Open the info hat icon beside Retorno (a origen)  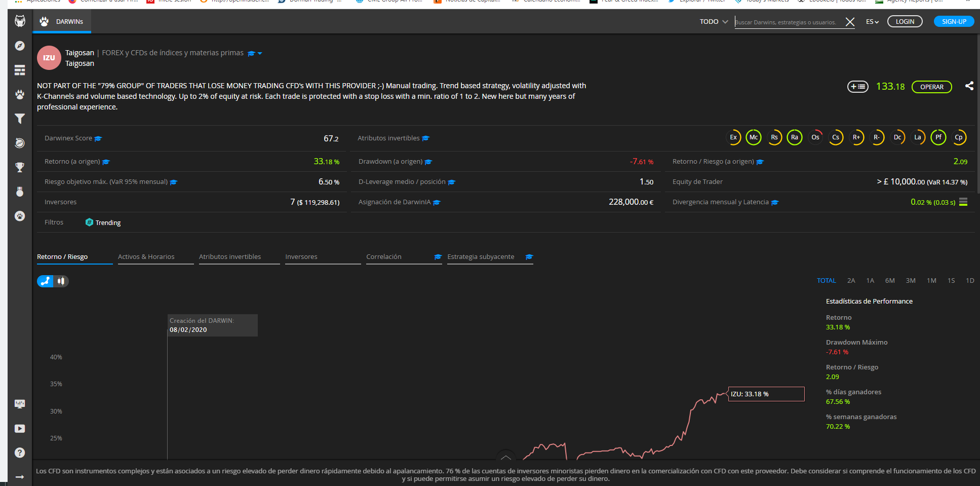click(106, 162)
